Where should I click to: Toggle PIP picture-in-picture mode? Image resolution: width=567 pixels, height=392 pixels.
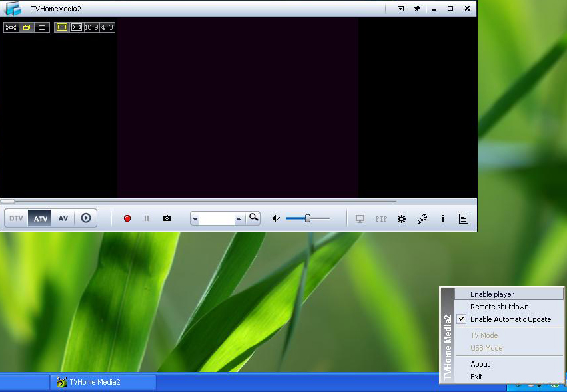pyautogui.click(x=380, y=218)
